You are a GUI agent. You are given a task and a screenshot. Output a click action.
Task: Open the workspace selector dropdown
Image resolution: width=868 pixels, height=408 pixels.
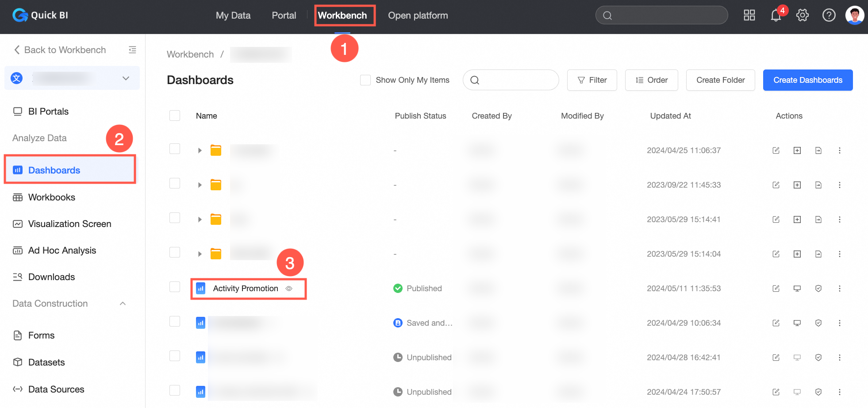[x=72, y=78]
